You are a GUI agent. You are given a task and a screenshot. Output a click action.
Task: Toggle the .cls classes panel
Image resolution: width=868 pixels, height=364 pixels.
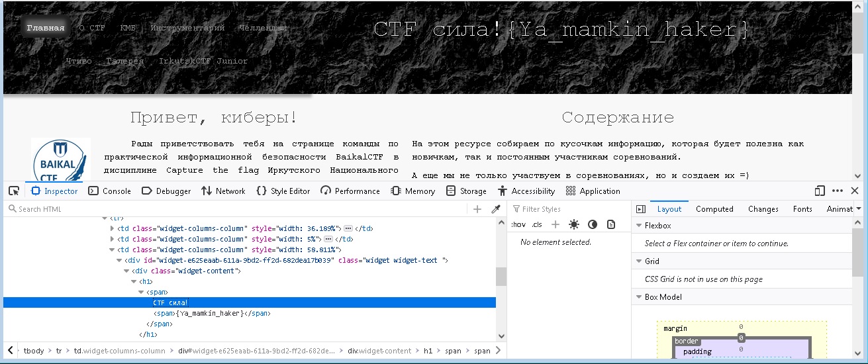click(537, 224)
